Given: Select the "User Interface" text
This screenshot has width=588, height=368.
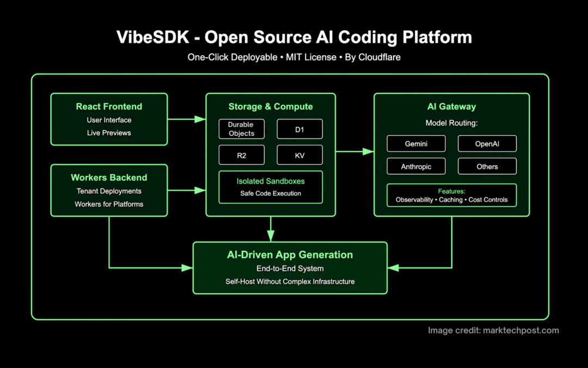Looking at the screenshot, I should [109, 120].
